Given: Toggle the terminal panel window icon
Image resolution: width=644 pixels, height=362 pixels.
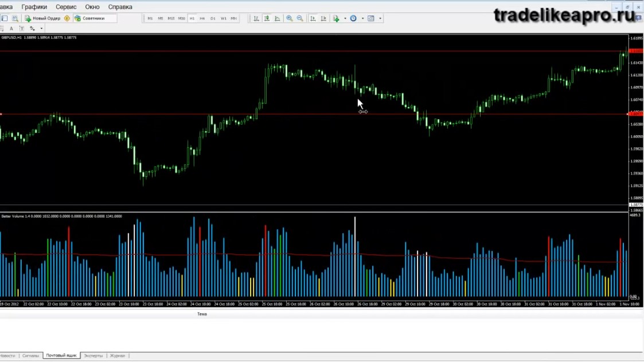Looking at the screenshot, I should tap(5, 18).
